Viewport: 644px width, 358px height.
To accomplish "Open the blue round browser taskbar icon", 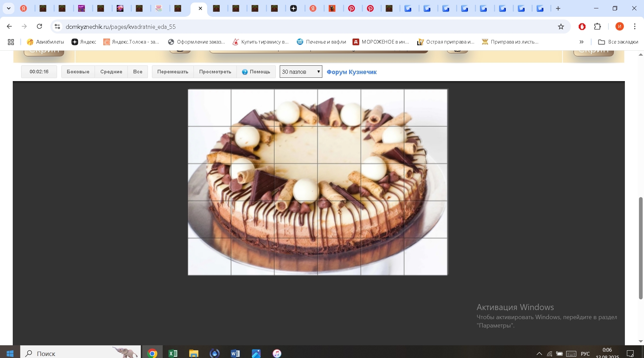I will [215, 353].
